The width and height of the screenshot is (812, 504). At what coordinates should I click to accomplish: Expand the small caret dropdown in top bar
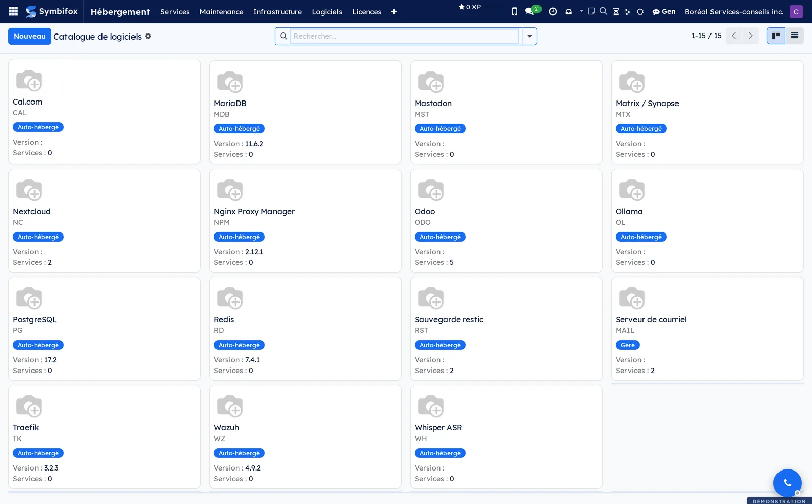tap(581, 11)
